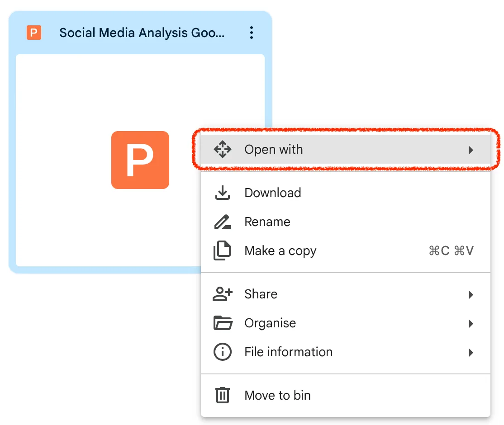Expand the Share submenu arrow
The height and width of the screenshot is (425, 504).
point(471,295)
